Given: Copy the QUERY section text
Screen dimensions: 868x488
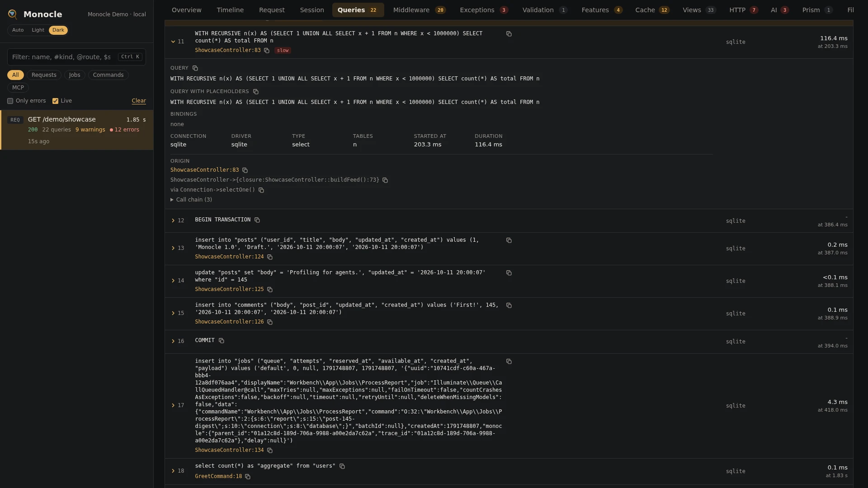Looking at the screenshot, I should [195, 68].
